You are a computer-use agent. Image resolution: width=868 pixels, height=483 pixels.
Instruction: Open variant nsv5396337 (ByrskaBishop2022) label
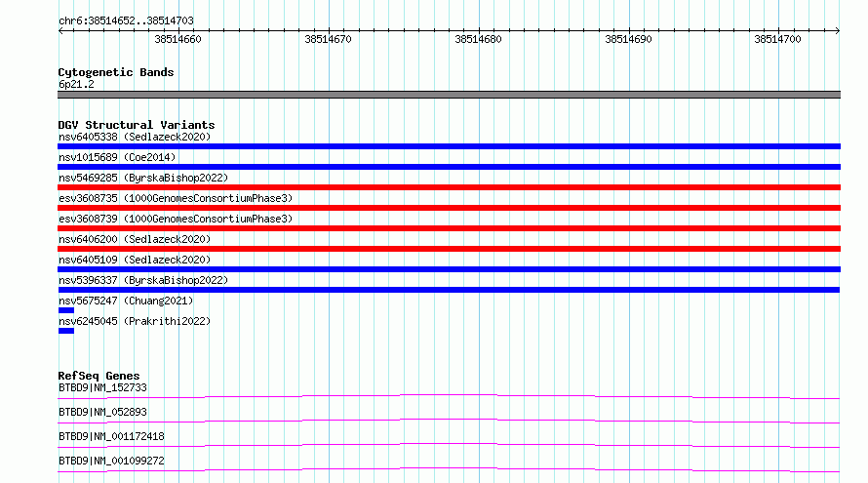[x=143, y=280]
